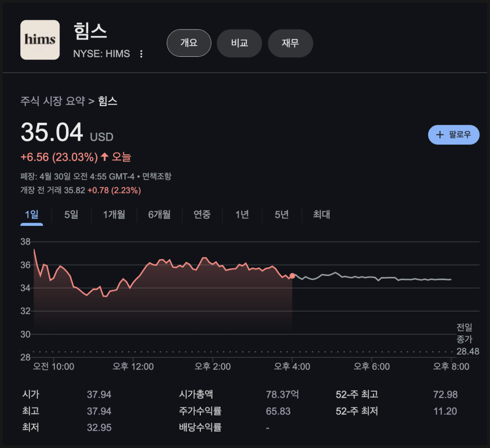Click the 1일 chart timeline area
Image resolution: width=490 pixels, height=448 pixels.
pos(32,215)
